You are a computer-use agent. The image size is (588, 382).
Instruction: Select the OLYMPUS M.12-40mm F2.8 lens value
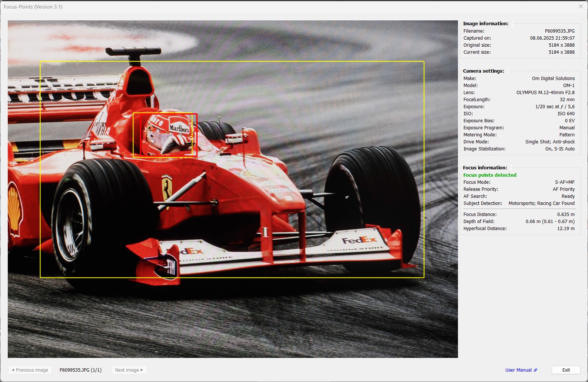[x=545, y=93]
